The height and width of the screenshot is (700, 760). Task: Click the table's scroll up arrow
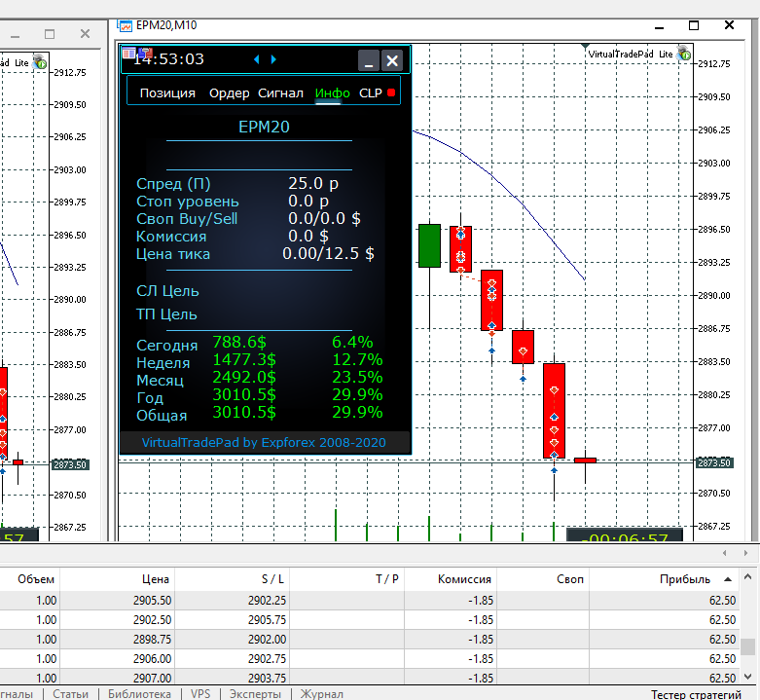click(748, 576)
